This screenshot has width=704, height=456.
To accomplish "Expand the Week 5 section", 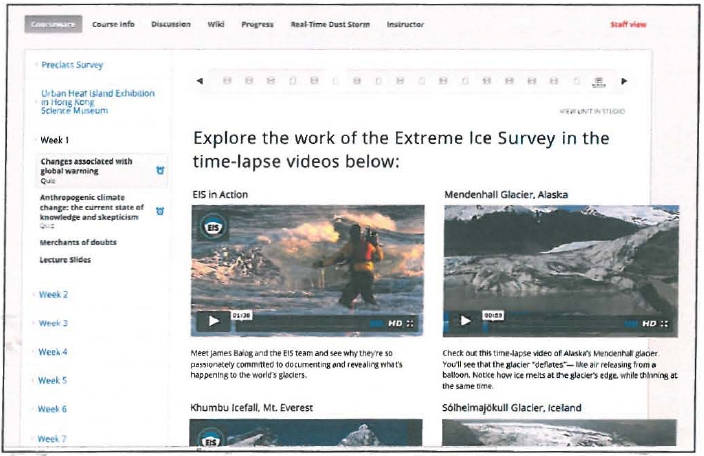I will (x=53, y=381).
